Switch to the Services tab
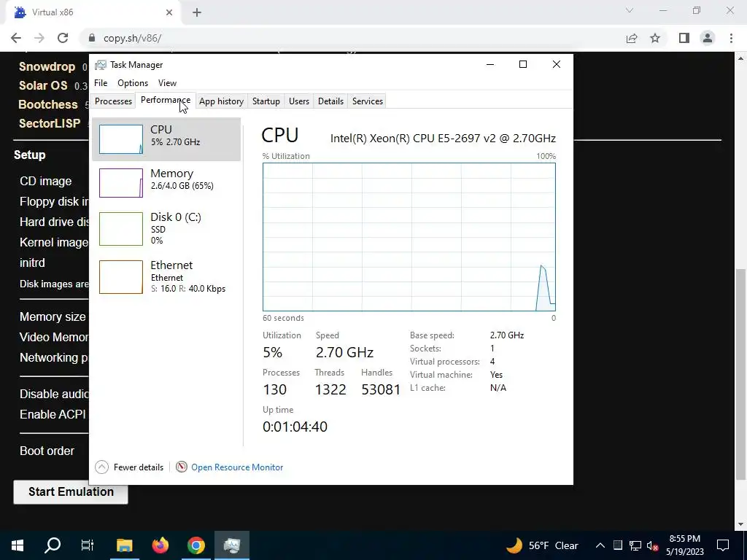The image size is (747, 560). click(368, 101)
